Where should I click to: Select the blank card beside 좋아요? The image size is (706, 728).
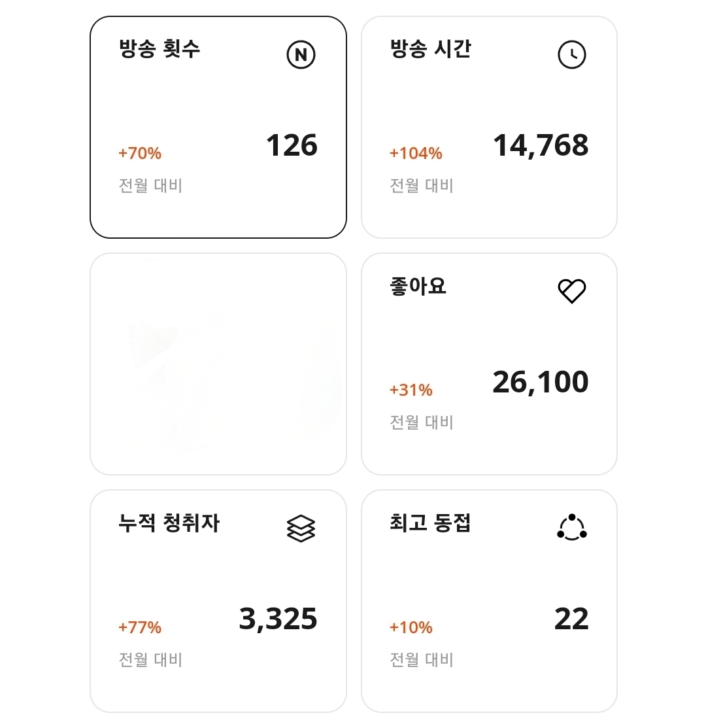218,364
